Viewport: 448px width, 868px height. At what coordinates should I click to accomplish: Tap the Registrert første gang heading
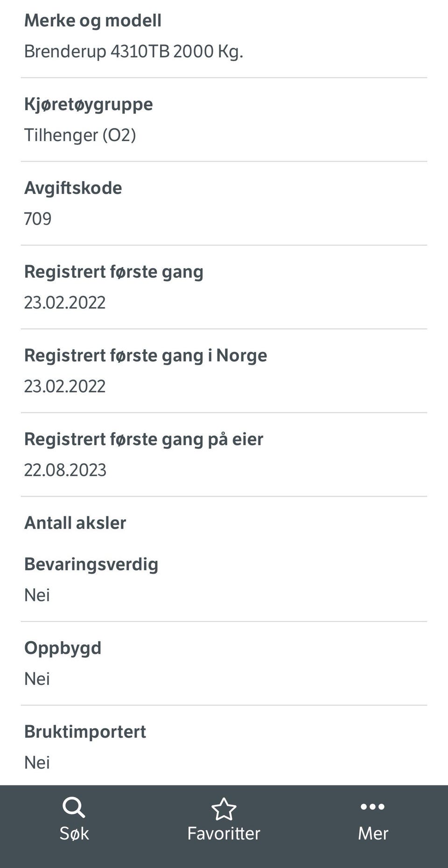[114, 272]
